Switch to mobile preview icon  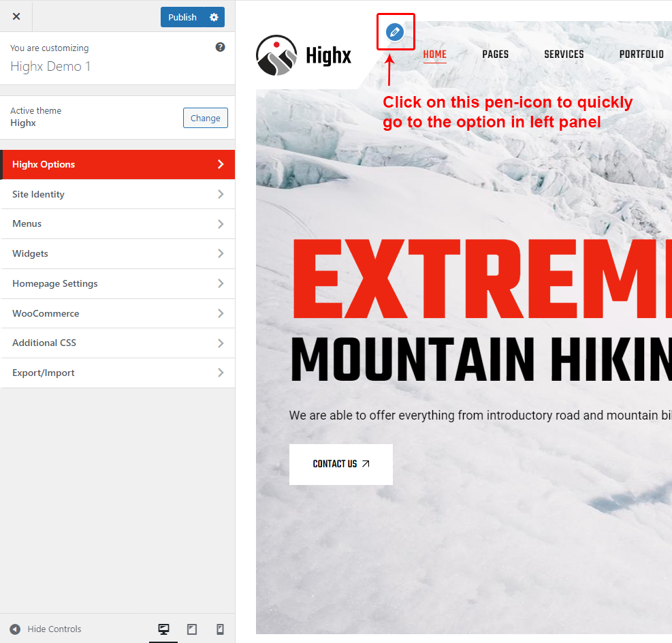coord(220,629)
